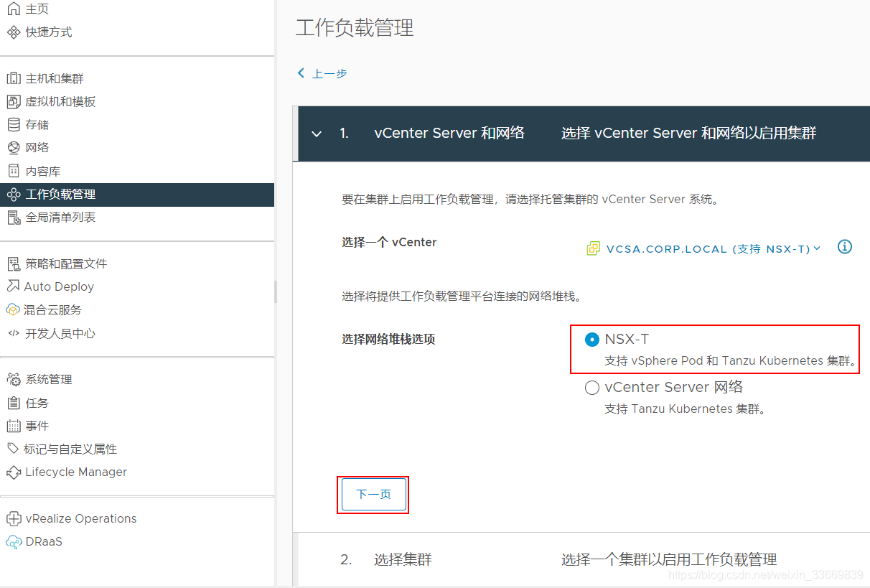Image resolution: width=870 pixels, height=588 pixels.
Task: Click 工作负载管理 page heading
Action: pos(355,28)
